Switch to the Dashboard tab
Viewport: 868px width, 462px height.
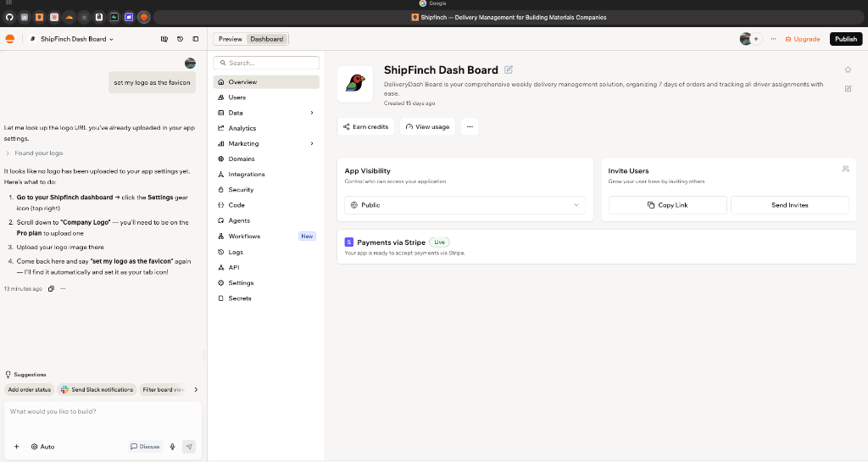click(267, 39)
